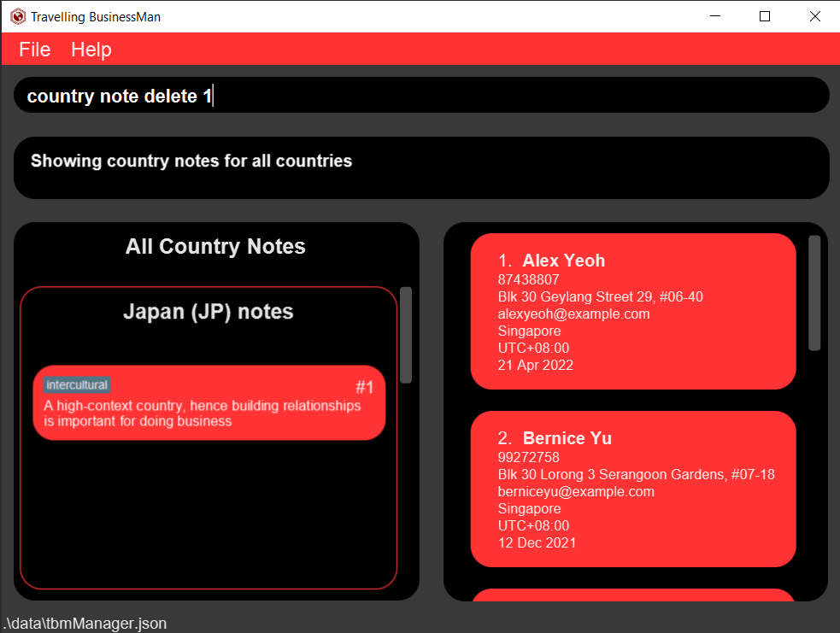Open the File menu
This screenshot has height=633, width=840.
33,49
